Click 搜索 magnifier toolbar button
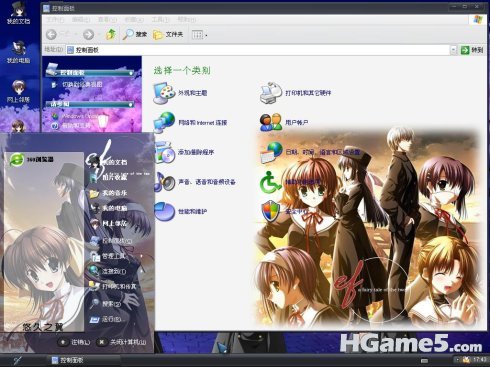 click(x=135, y=34)
